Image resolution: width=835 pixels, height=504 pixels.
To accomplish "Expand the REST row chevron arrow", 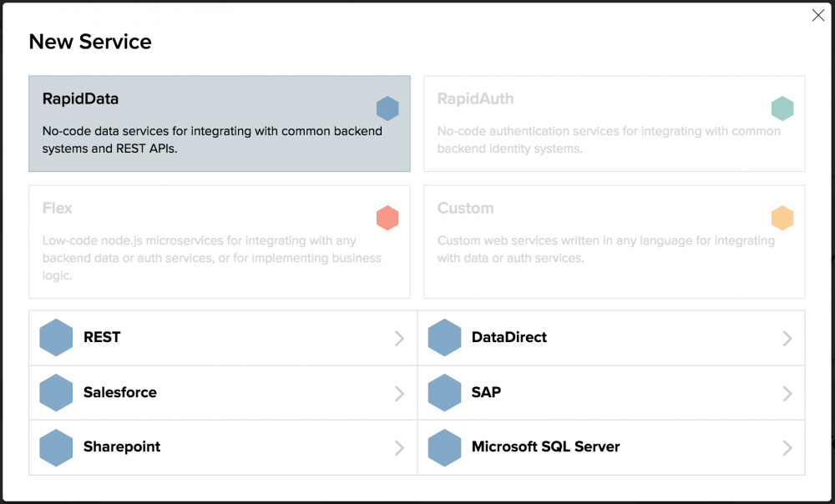I will coord(399,338).
